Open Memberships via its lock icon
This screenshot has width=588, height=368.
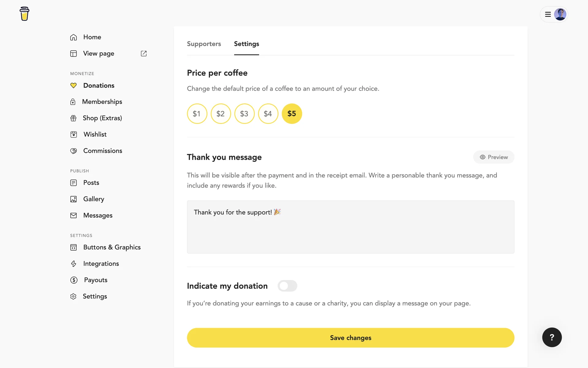click(x=73, y=102)
